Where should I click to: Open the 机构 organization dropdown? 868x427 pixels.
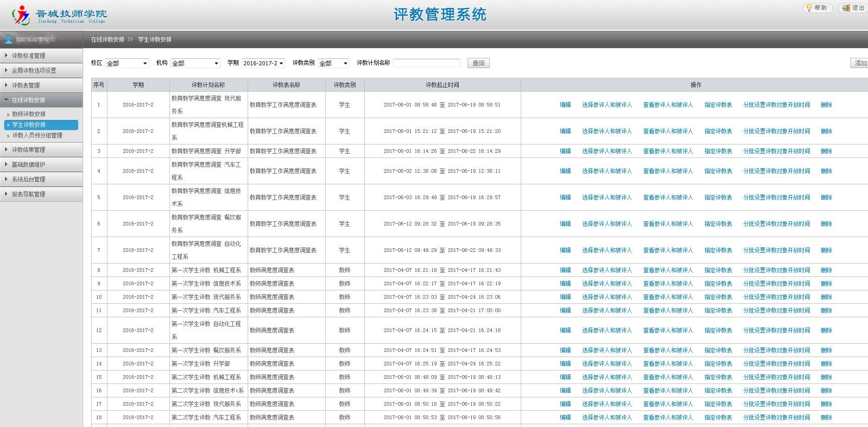pos(195,63)
